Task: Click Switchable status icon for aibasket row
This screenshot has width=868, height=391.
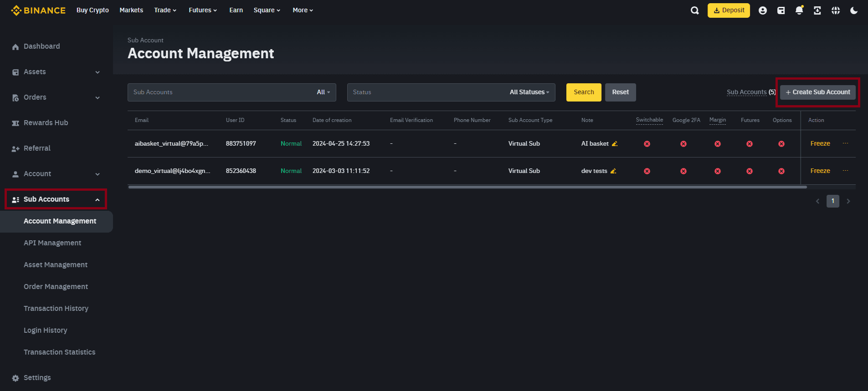Action: [x=647, y=144]
